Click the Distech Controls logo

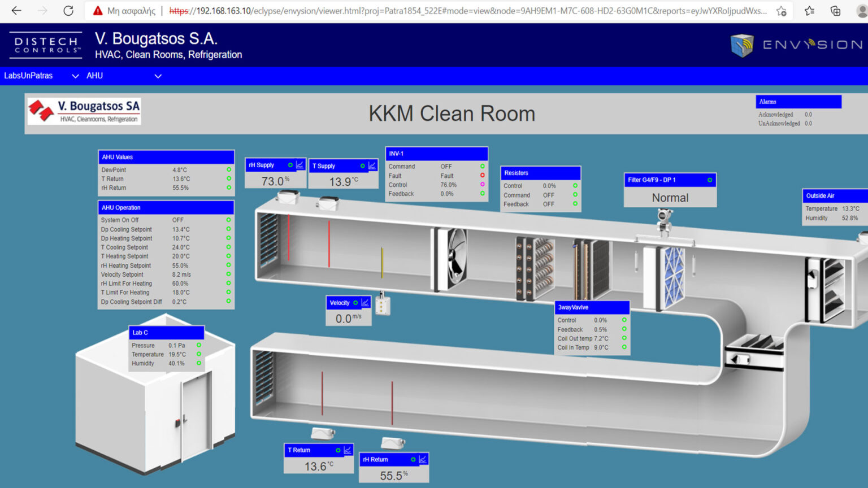[46, 45]
